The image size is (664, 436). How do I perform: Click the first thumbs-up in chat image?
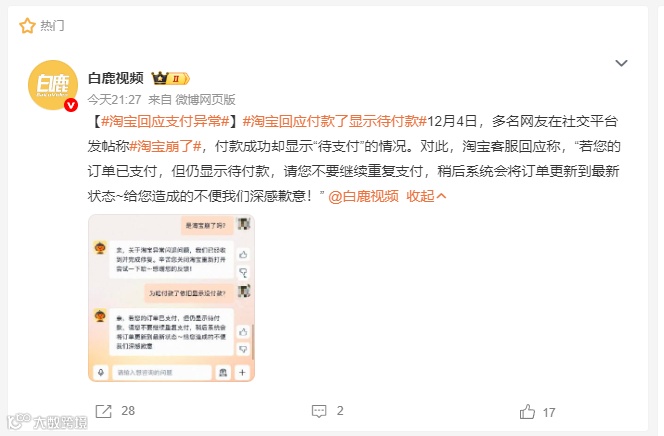click(243, 254)
